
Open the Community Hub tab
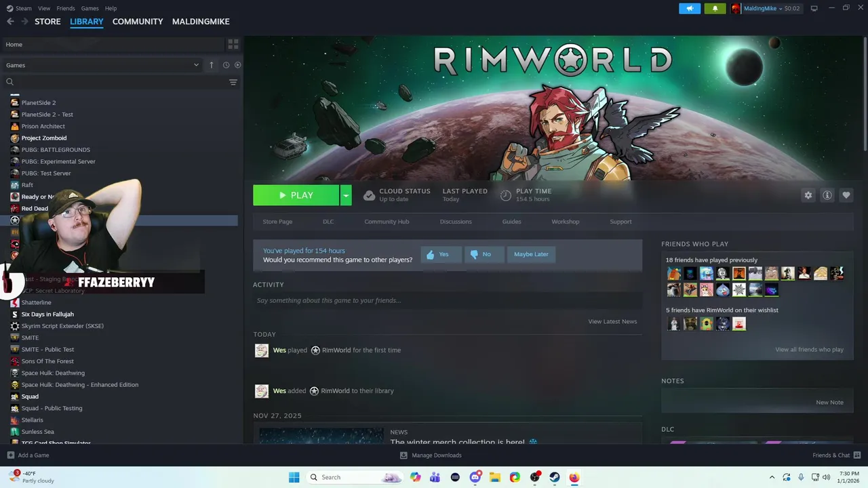387,222
